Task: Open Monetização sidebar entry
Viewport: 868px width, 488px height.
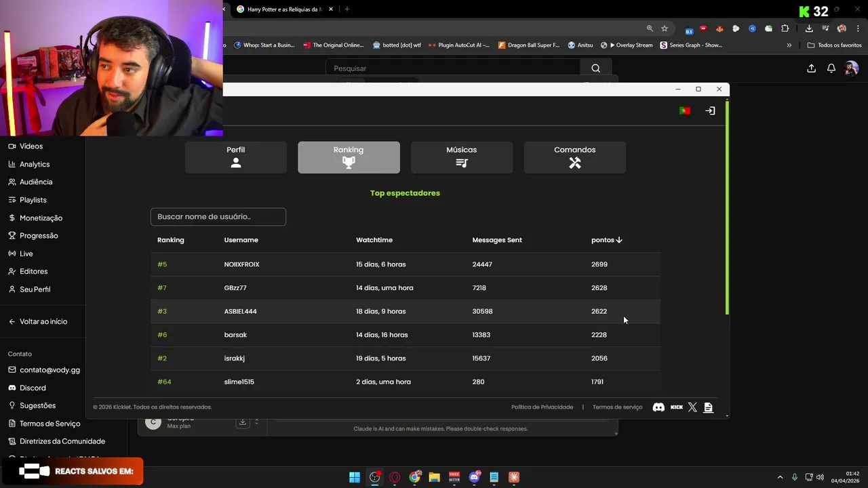Action: [41, 218]
